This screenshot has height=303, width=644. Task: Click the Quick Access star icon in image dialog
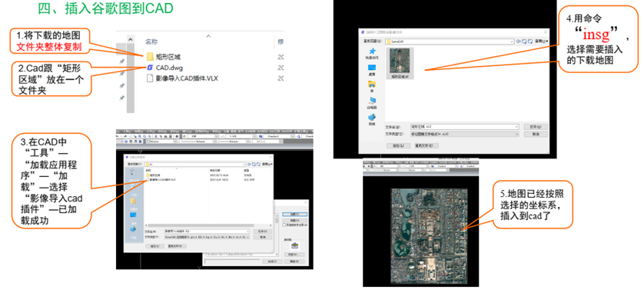(372, 51)
